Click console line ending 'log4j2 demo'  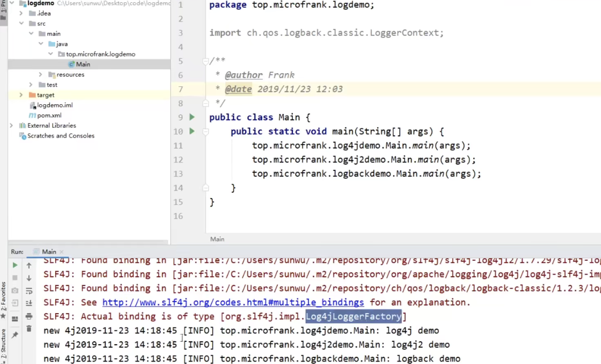[x=247, y=345]
